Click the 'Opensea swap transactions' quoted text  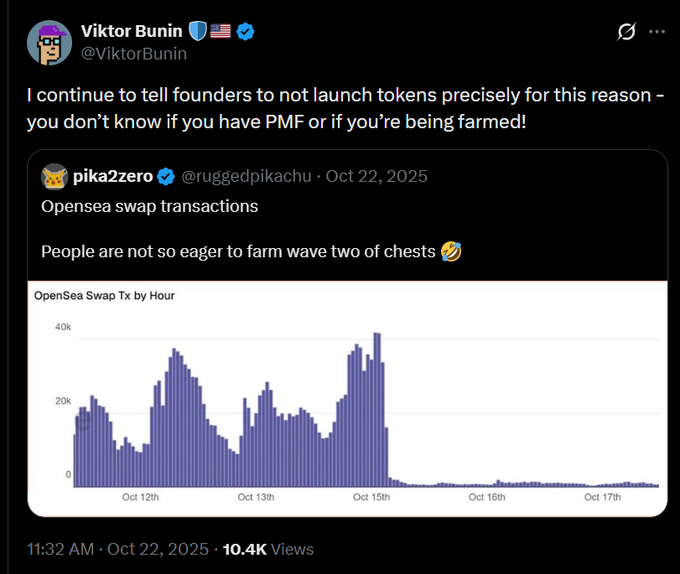(x=149, y=206)
